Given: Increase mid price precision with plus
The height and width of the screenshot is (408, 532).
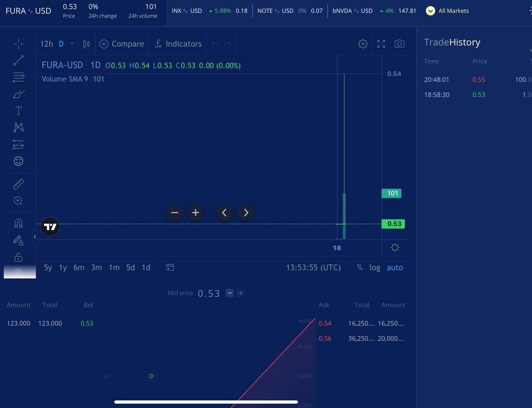Looking at the screenshot, I should [240, 293].
